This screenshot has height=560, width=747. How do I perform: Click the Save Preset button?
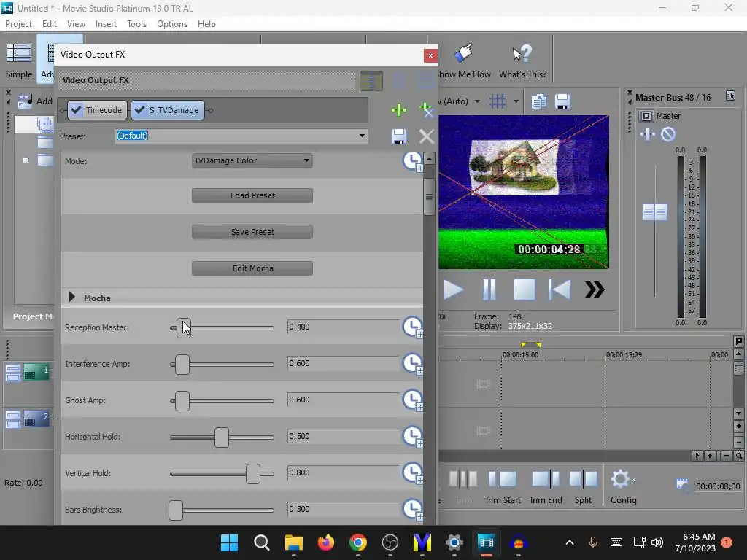[x=252, y=232]
